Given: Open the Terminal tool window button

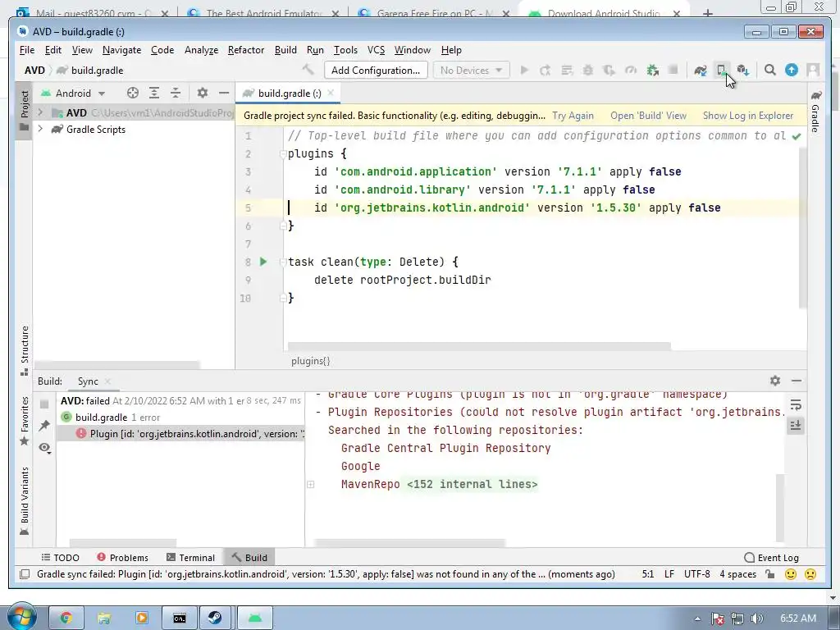Looking at the screenshot, I should click(x=190, y=558).
